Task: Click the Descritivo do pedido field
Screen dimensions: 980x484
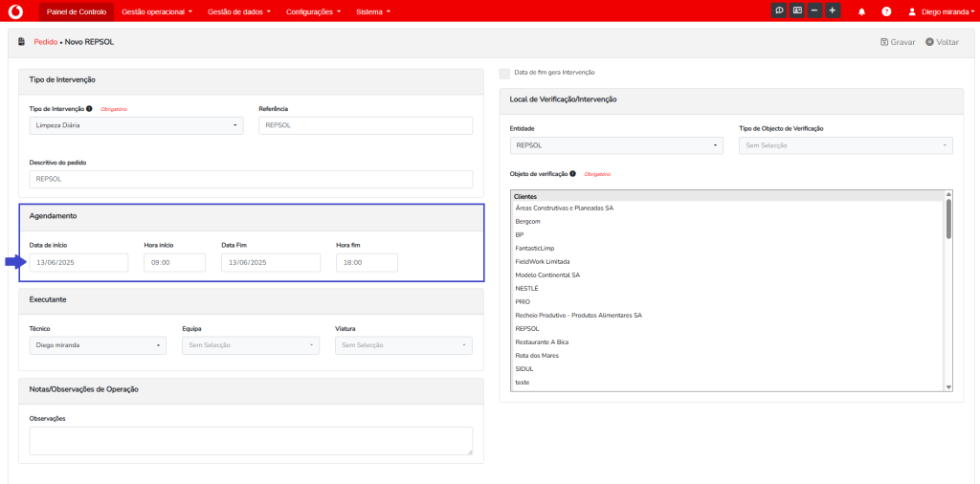Action: 251,179
